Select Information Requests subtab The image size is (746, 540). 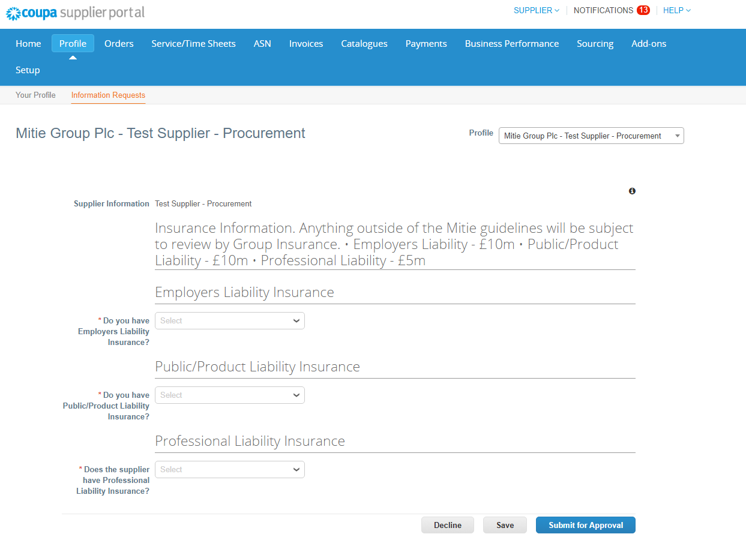pyautogui.click(x=108, y=95)
